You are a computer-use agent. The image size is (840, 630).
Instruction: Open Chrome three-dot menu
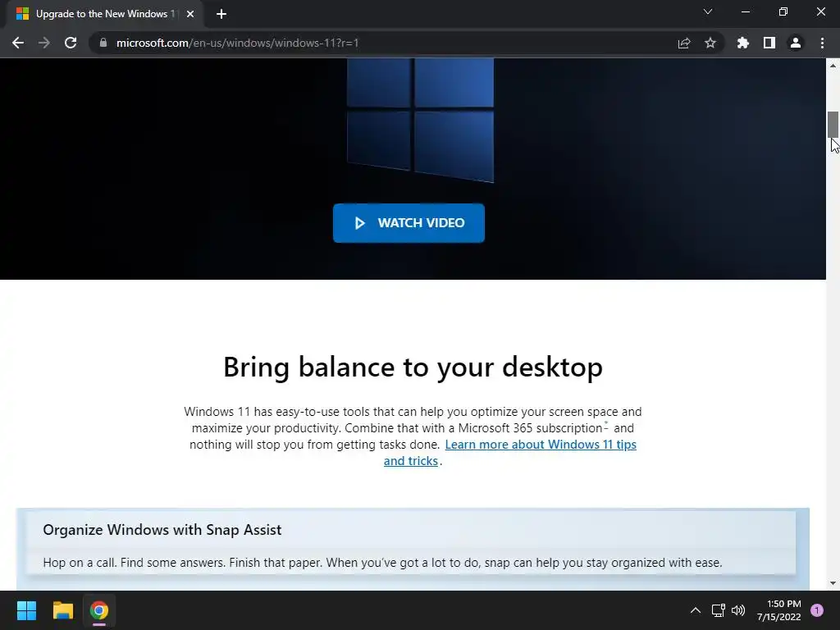click(x=822, y=43)
